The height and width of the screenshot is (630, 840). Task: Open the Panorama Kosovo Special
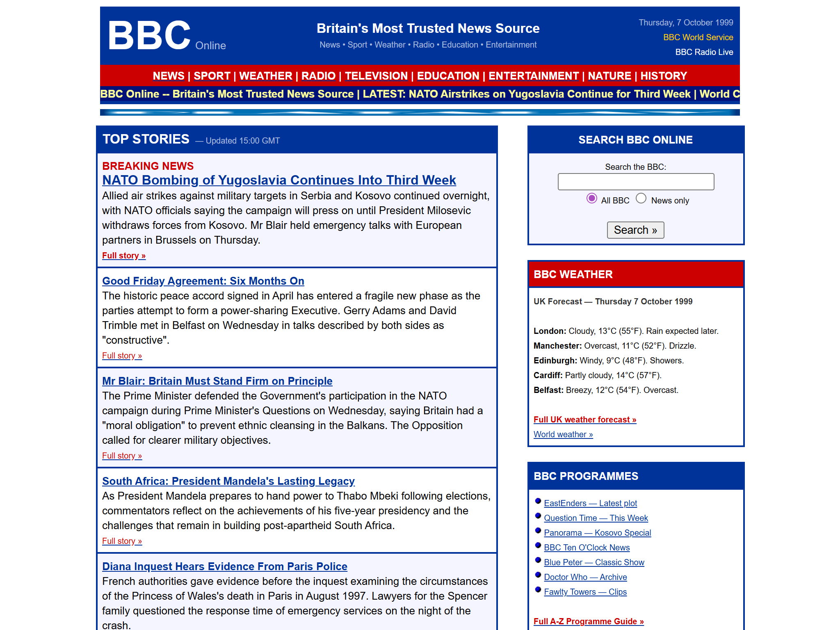597,533
